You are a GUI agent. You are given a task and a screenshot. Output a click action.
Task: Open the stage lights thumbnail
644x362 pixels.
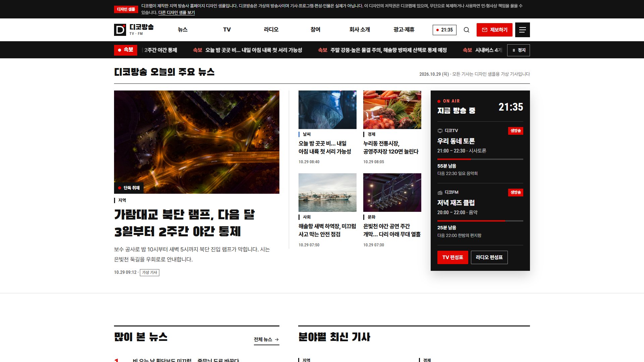point(392,192)
